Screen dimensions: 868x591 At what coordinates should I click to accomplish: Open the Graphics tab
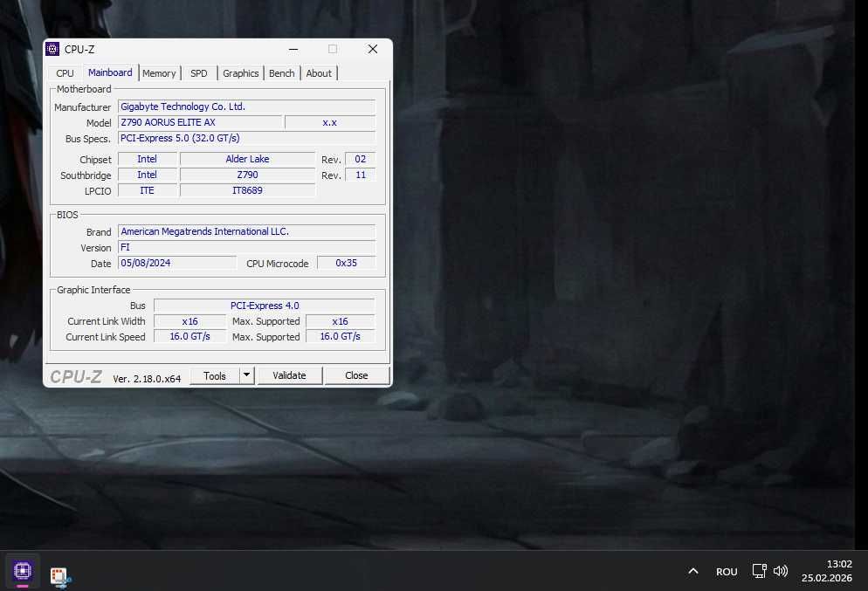click(x=240, y=73)
